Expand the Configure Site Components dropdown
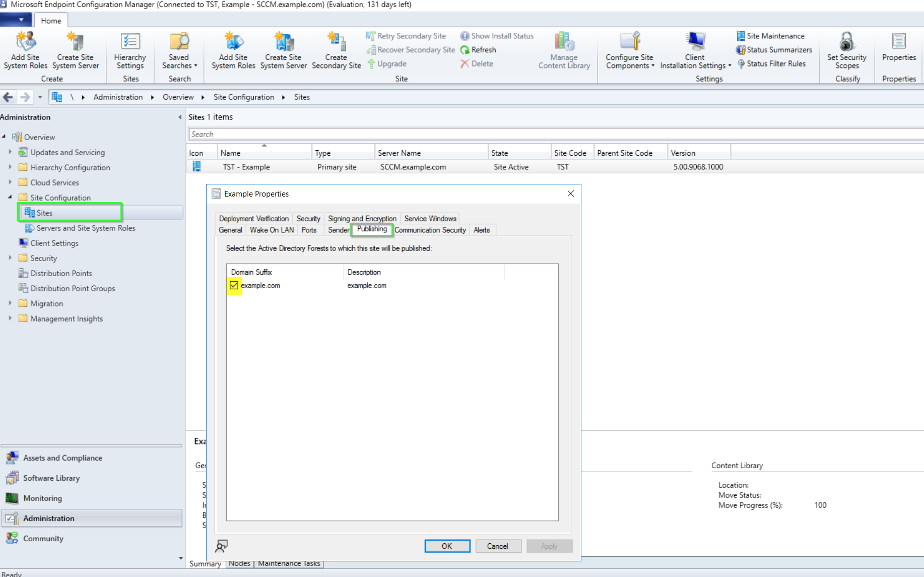 [x=630, y=61]
